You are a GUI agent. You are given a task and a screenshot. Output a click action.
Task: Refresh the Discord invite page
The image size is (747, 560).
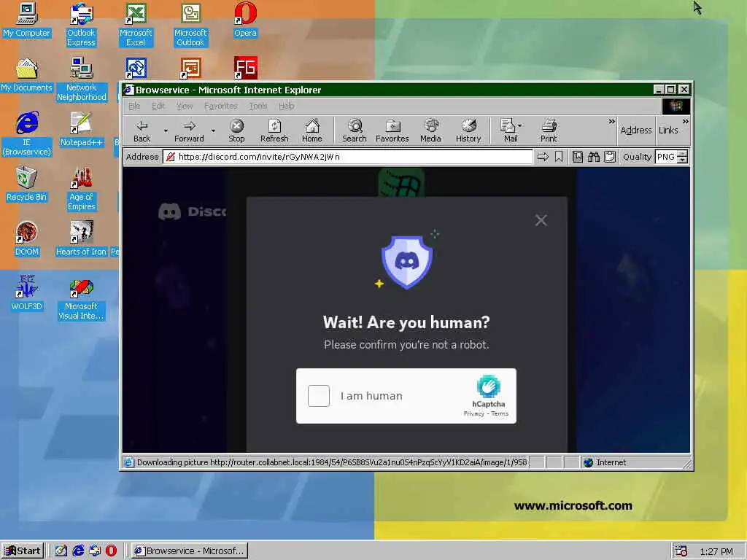tap(274, 131)
